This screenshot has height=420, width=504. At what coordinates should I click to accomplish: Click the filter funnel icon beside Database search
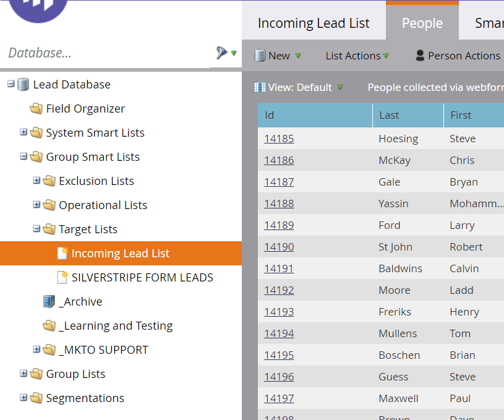221,53
